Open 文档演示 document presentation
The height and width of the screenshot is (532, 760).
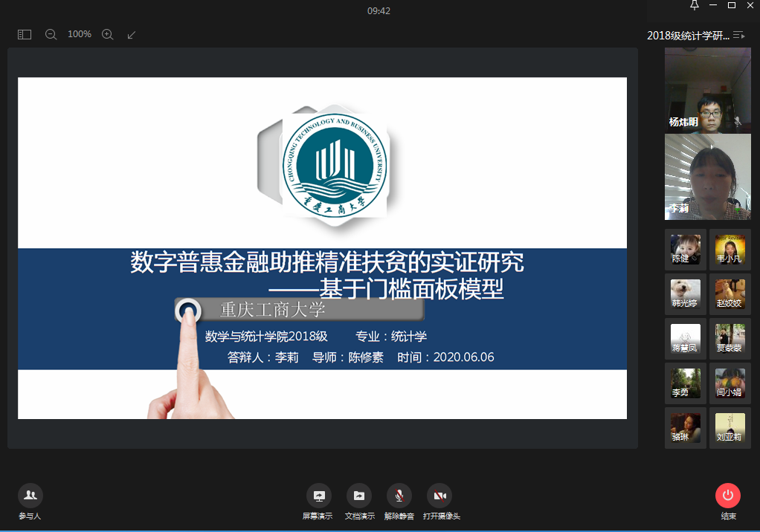pos(359,496)
